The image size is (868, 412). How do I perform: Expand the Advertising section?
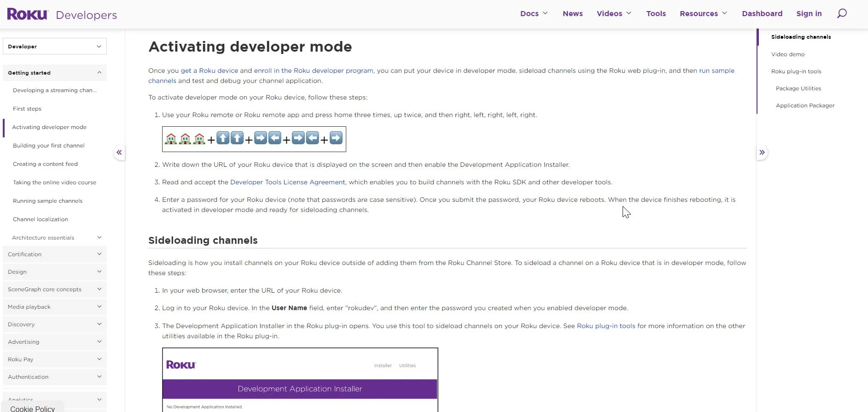pyautogui.click(x=55, y=342)
